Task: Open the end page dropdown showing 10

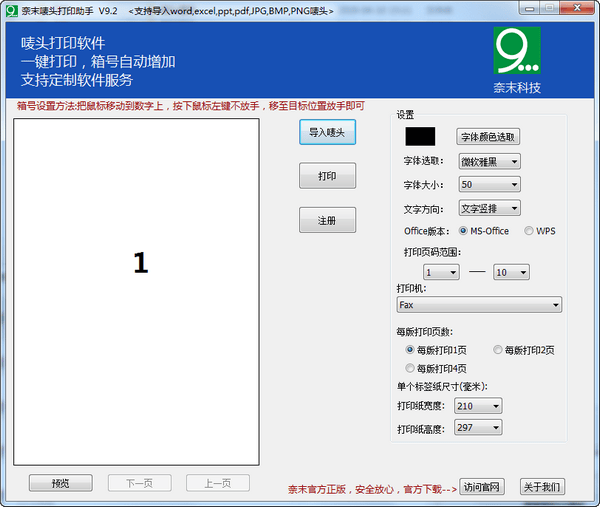Action: click(511, 272)
